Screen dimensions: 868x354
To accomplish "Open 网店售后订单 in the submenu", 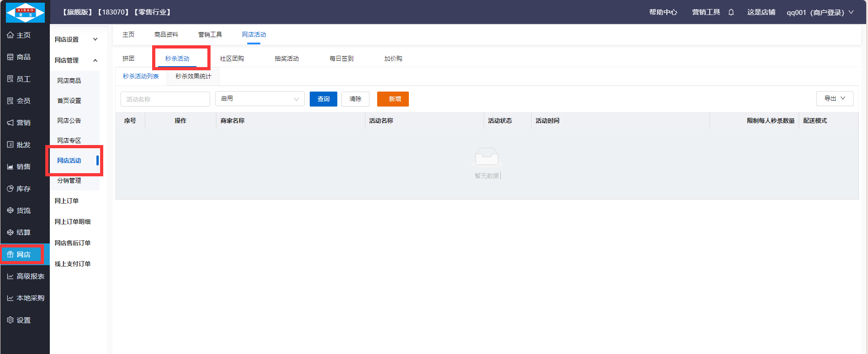I will [72, 243].
